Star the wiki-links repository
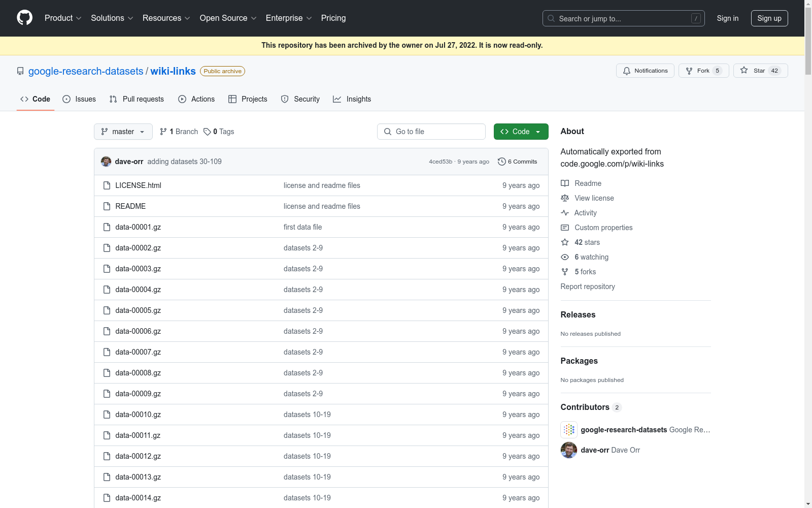This screenshot has width=812, height=508. click(760, 71)
